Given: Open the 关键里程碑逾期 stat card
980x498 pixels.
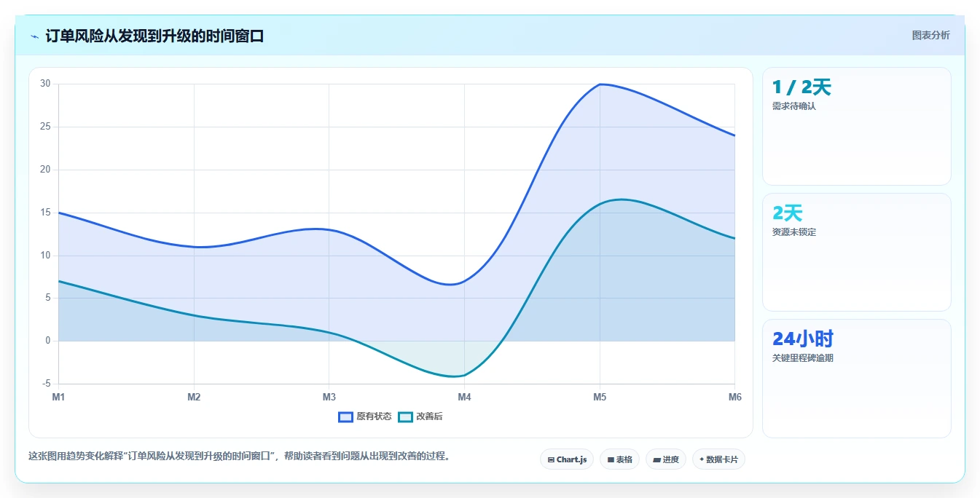Looking at the screenshot, I should 857,379.
